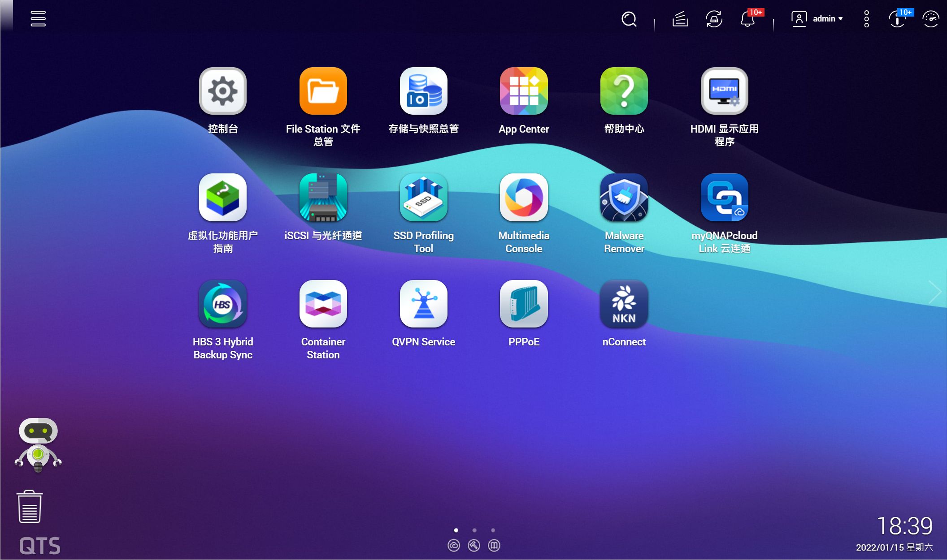The image size is (947, 560).
Task: Launch Multimedia Console
Action: pyautogui.click(x=524, y=198)
